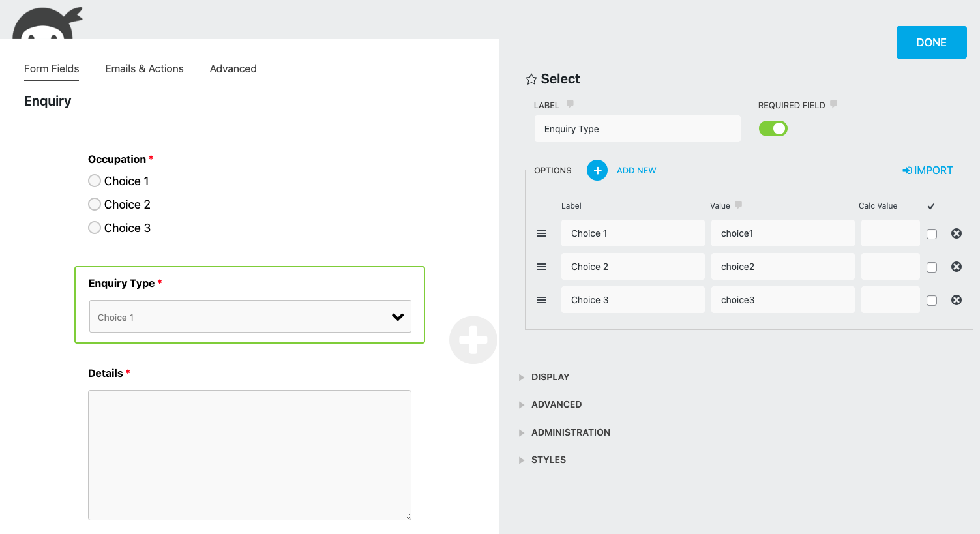Grab the drag handle for Choice 2 row

pos(542,267)
